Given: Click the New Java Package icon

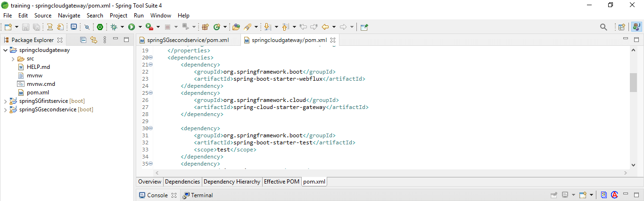Looking at the screenshot, I should tap(206, 27).
